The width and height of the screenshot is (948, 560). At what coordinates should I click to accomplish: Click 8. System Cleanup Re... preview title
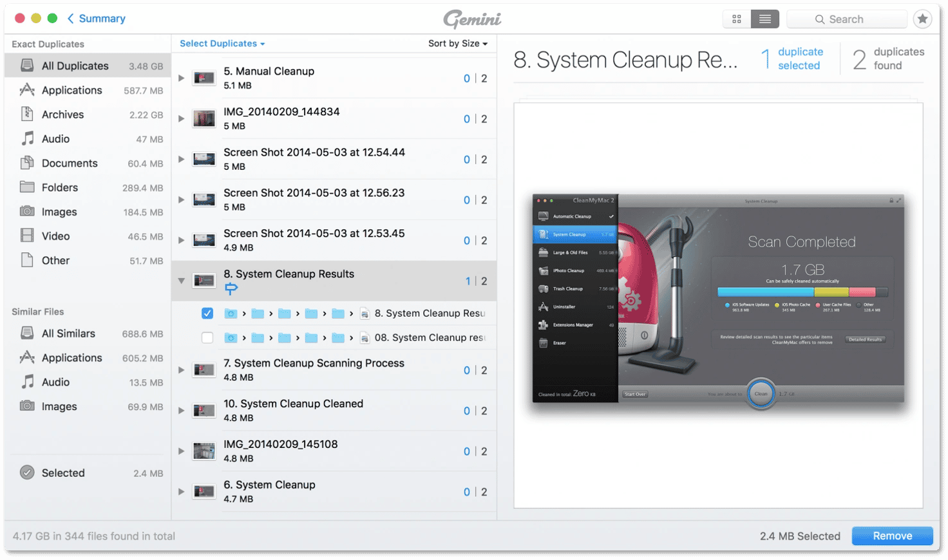click(625, 60)
